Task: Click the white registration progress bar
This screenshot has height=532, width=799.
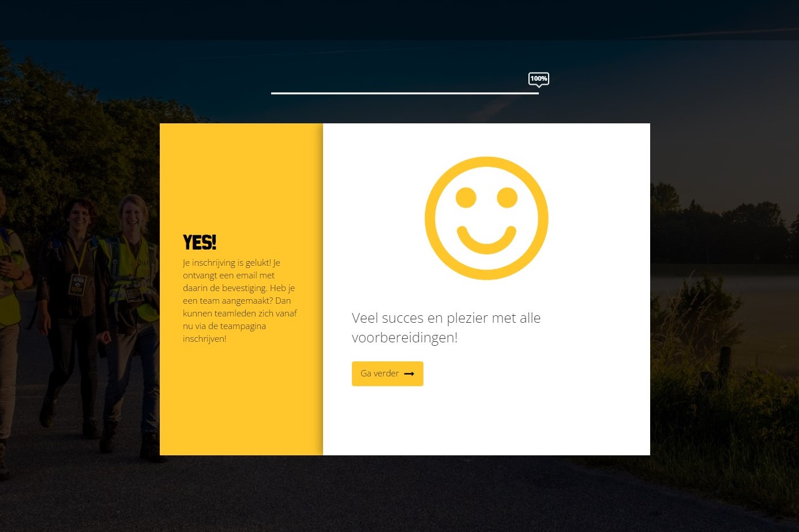Action: (x=405, y=93)
